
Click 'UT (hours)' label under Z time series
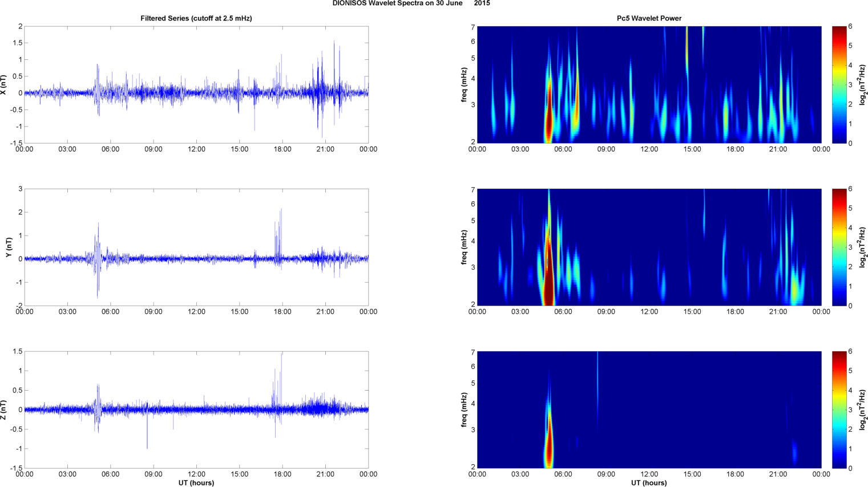pos(196,483)
